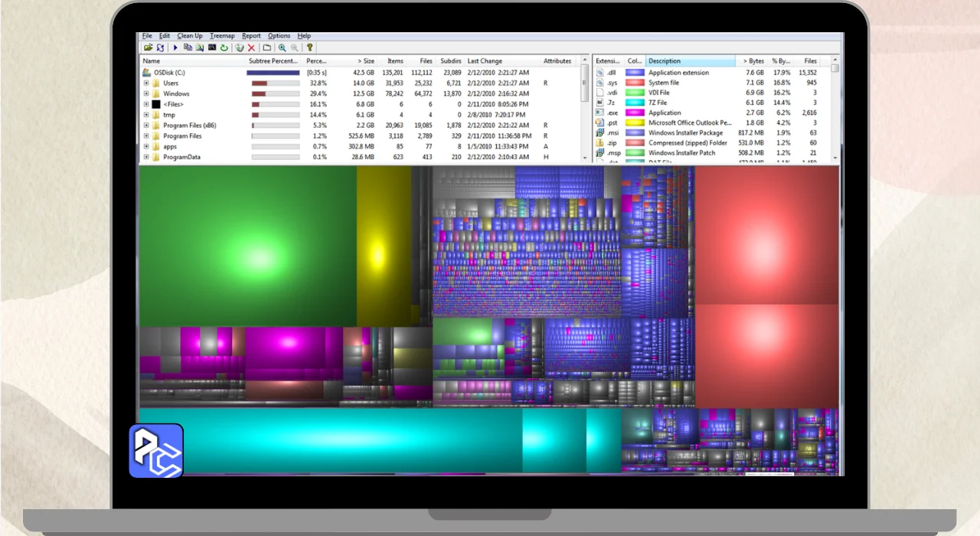Screen dimensions: 980x536
Task: Click the Copy path toolbar icon
Action: (188, 47)
